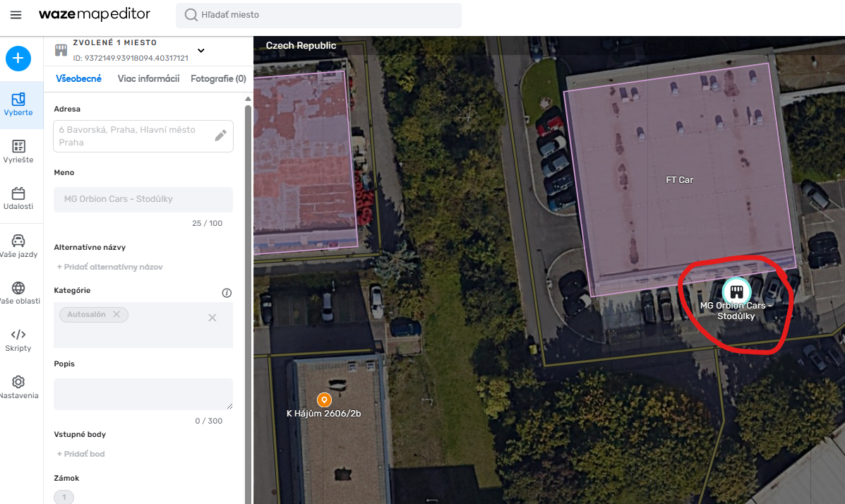Open the Vyriešte issues panel
845x504 pixels.
(x=18, y=152)
